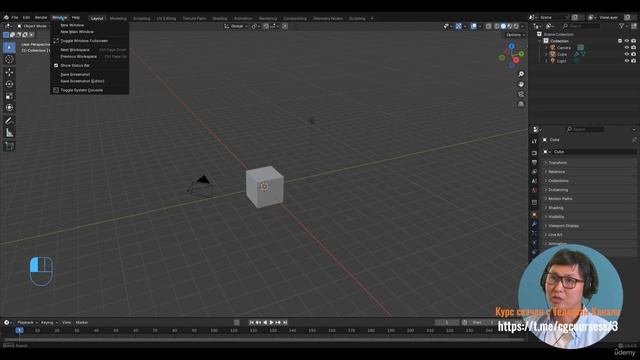
Task: Switch perspective/orthographic with grid icon
Action: 521,104
